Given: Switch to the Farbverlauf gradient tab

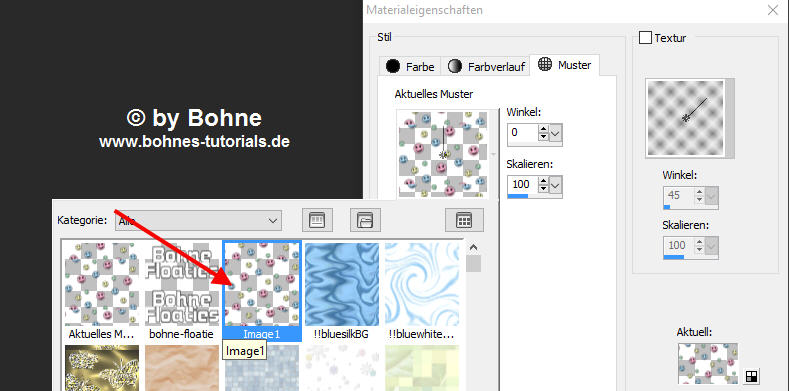Looking at the screenshot, I should [x=486, y=66].
